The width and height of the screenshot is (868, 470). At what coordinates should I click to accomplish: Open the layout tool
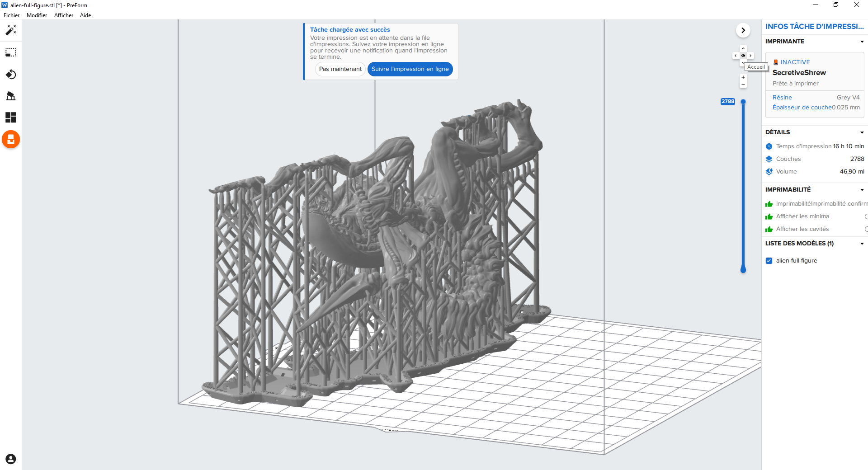pyautogui.click(x=11, y=117)
